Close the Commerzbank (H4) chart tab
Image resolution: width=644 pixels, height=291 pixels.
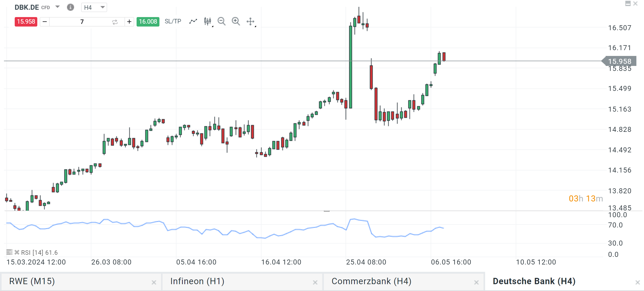pyautogui.click(x=476, y=282)
